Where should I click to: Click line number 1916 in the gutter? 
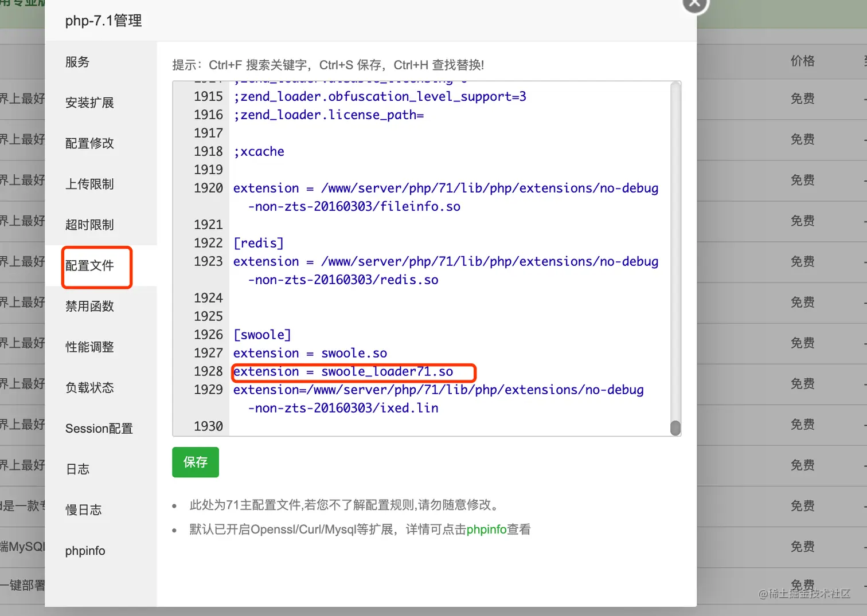click(x=208, y=115)
